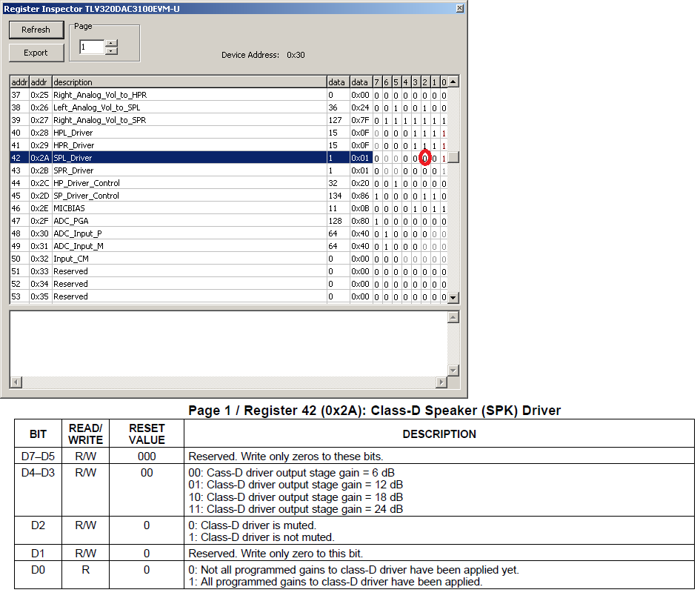This screenshot has height=604, width=700.
Task: Select the SPL_Driver register row
Action: [229, 158]
